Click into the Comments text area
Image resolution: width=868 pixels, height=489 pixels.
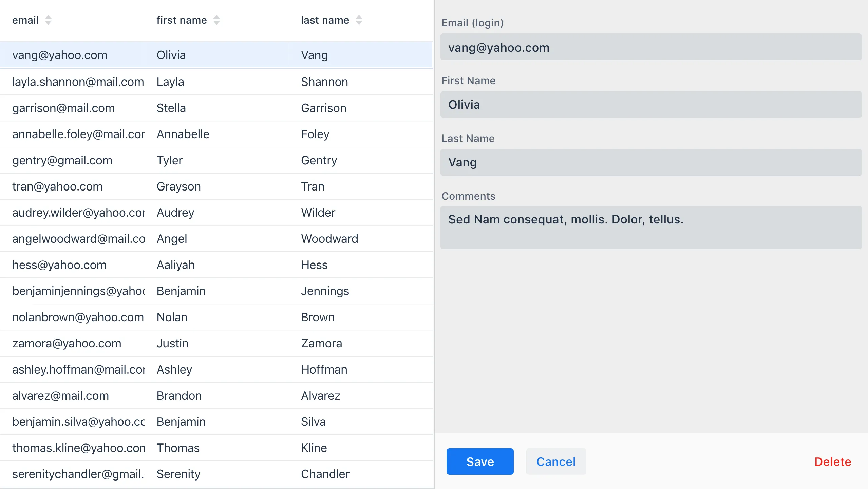(650, 227)
